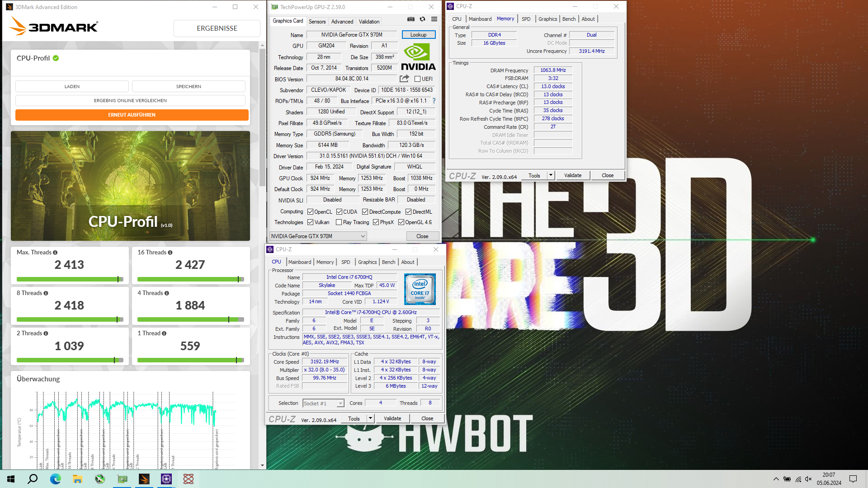Click the Intel Core i7 logo in CPU-Z
This screenshot has height=488, width=868.
pos(420,289)
